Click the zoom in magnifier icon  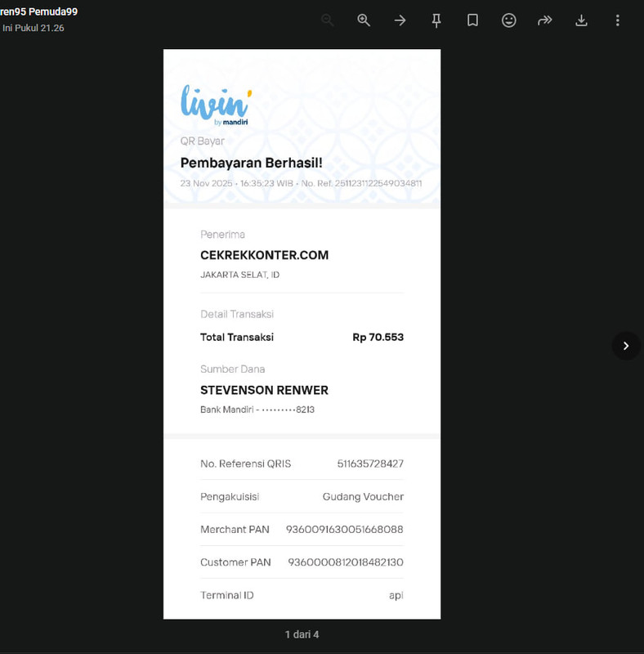point(364,20)
